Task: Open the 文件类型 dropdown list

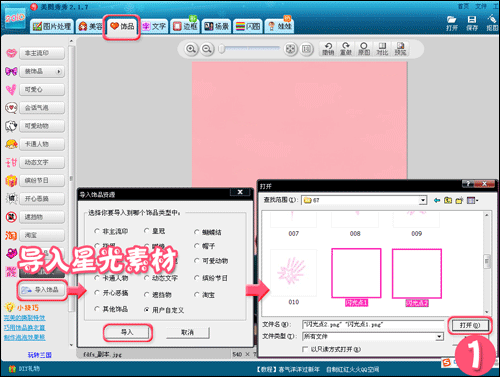Action: pos(440,337)
